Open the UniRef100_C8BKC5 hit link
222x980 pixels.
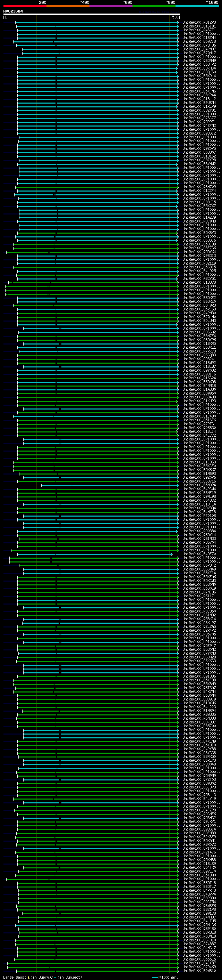point(199,202)
